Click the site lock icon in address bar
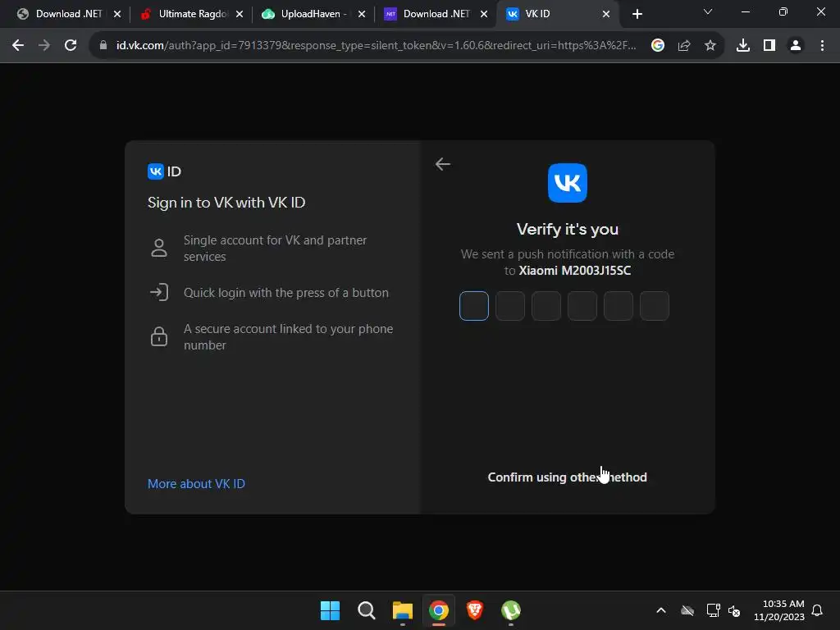Image resolution: width=840 pixels, height=630 pixels. click(x=103, y=46)
